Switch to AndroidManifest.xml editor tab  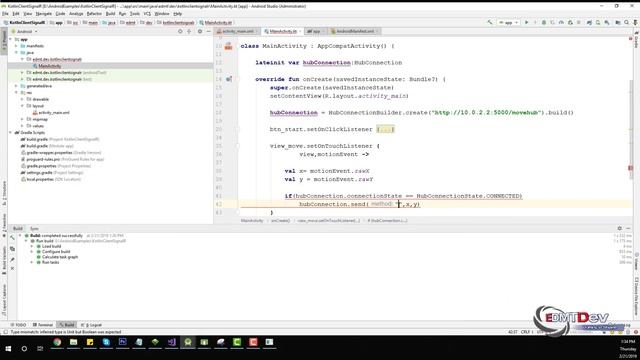click(355, 31)
